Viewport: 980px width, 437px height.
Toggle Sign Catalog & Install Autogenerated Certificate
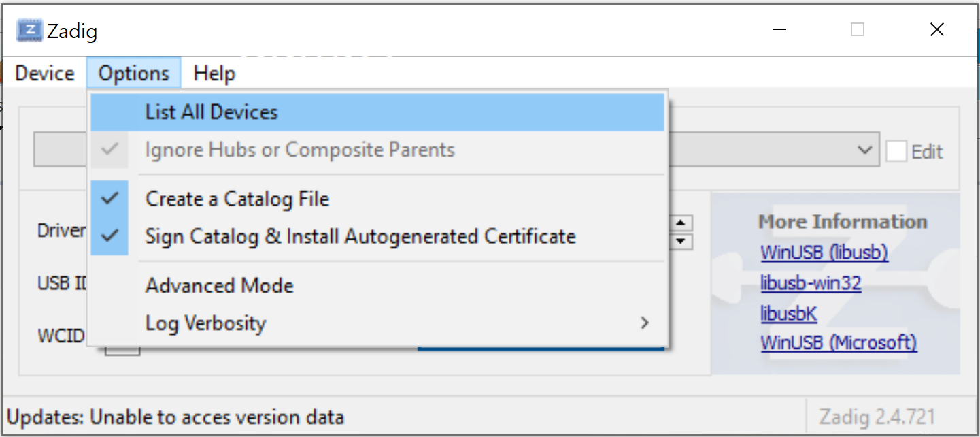click(x=377, y=236)
